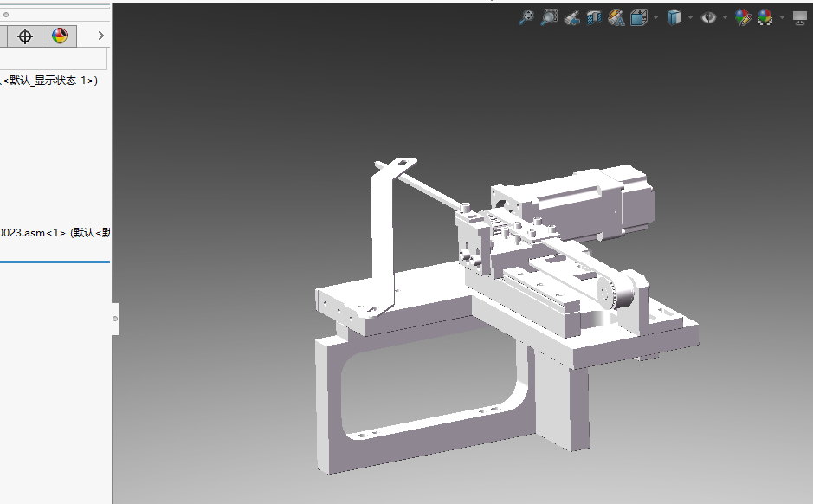This screenshot has width=813, height=504.
Task: Click the Apply Scene icon
Action: pyautogui.click(x=765, y=17)
